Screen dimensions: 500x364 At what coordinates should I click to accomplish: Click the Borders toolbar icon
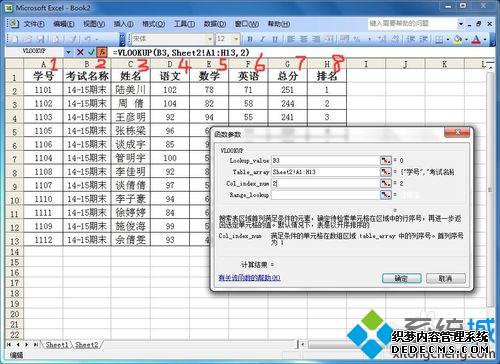(x=439, y=39)
